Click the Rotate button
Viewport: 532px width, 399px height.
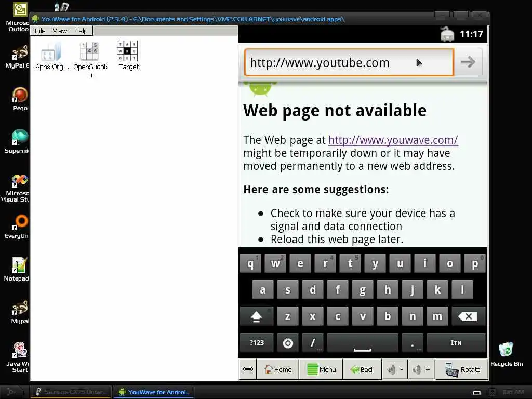pyautogui.click(x=462, y=369)
